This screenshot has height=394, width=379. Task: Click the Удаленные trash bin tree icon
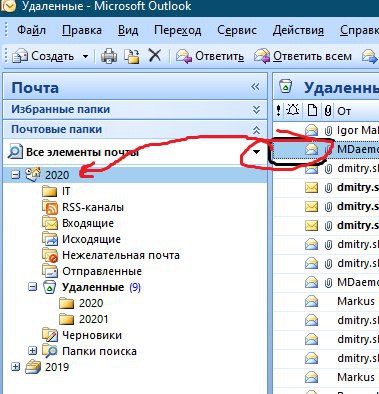pyautogui.click(x=49, y=287)
